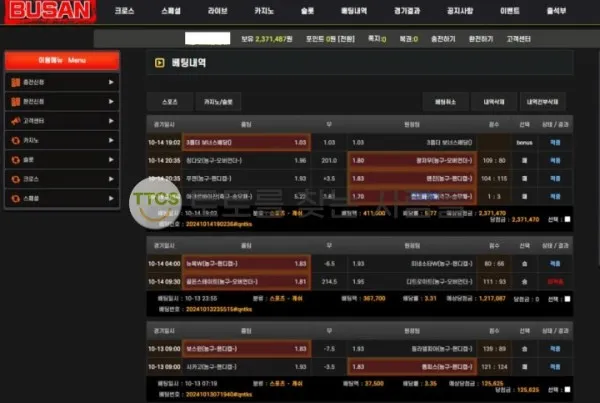This screenshot has height=403, width=600.
Task: Click the score 80 : 66
Action: pos(494,264)
